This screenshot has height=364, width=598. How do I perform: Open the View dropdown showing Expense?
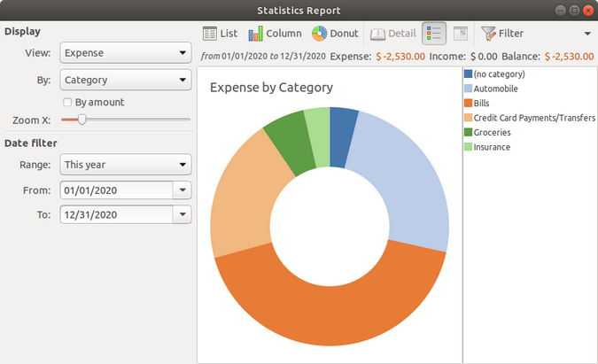coord(125,53)
